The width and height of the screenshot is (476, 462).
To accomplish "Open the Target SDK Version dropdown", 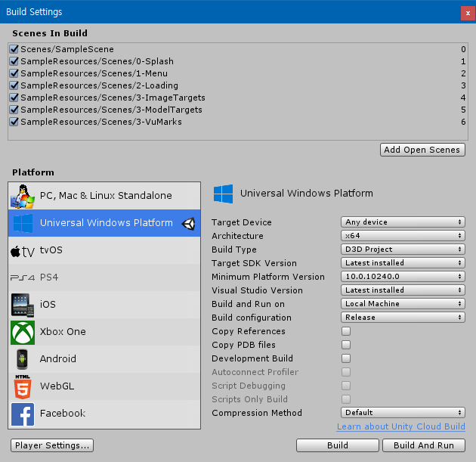I will [403, 262].
